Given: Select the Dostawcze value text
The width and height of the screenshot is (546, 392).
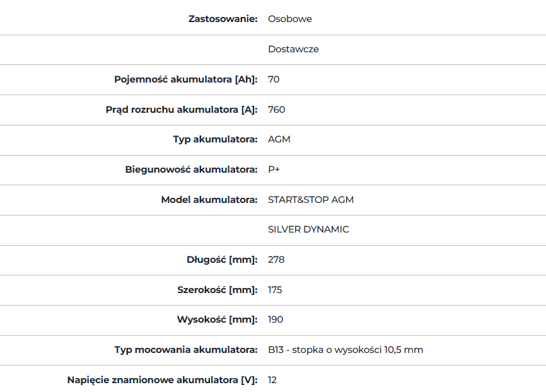Looking at the screenshot, I should click(293, 49).
